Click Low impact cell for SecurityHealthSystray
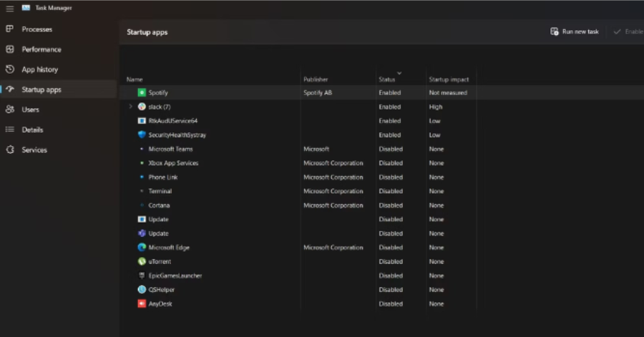Image resolution: width=644 pixels, height=337 pixels. 434,135
